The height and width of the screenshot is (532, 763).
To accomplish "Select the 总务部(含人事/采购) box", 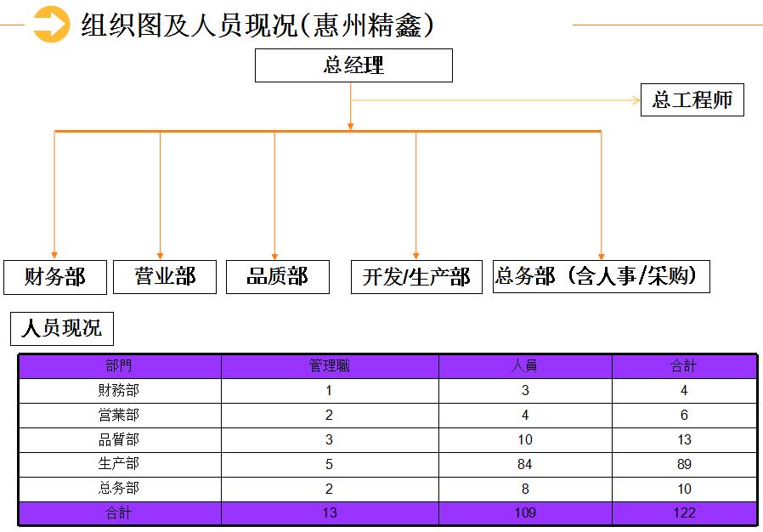I will coord(601,276).
